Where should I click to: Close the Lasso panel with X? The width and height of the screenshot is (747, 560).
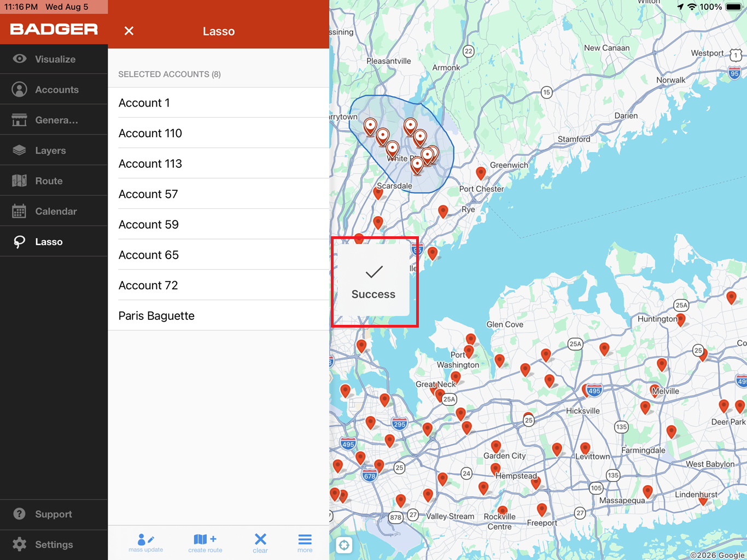pyautogui.click(x=129, y=31)
